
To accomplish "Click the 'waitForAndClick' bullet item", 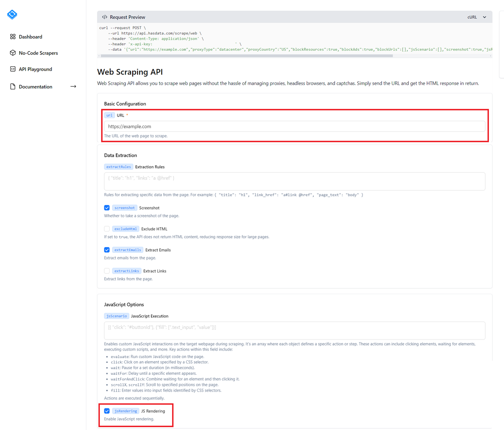I will coord(175,379).
